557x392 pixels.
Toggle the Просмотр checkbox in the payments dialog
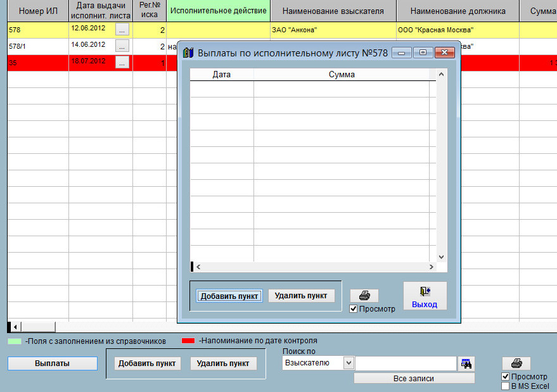coord(353,308)
